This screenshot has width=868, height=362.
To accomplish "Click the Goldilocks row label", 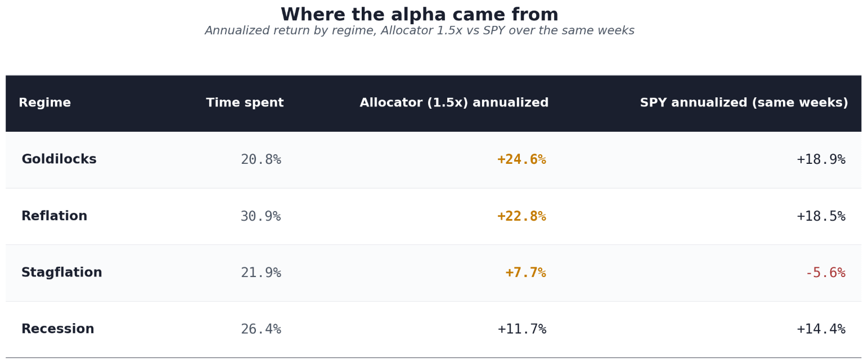I will coord(59,160).
